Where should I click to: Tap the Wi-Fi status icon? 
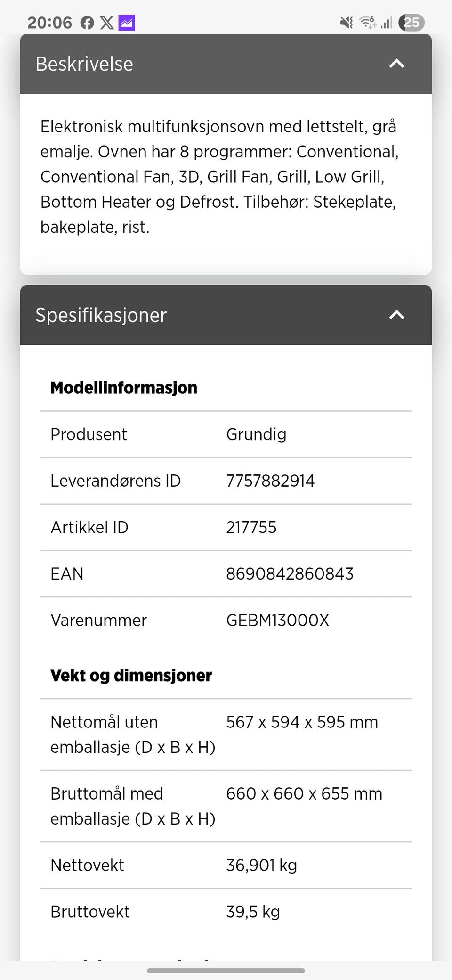[x=367, y=23]
